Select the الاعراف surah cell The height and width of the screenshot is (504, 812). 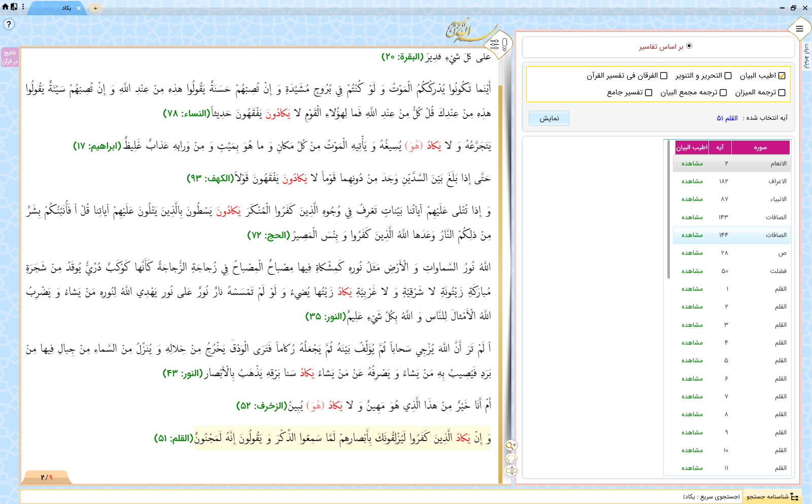click(x=777, y=181)
